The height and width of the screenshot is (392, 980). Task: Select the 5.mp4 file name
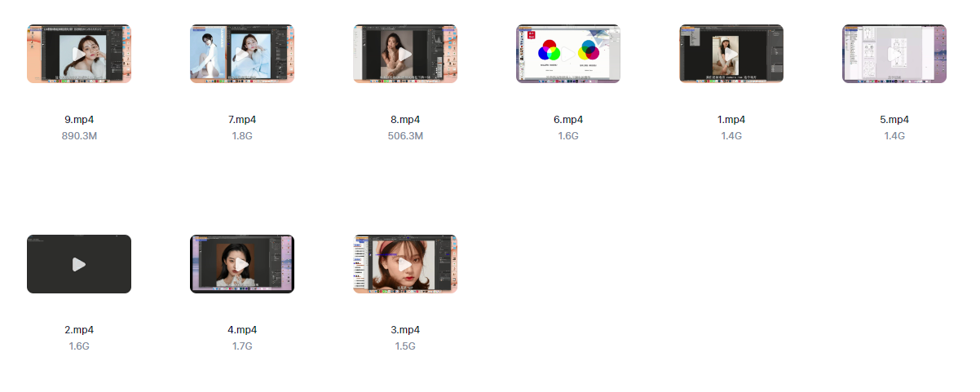[x=894, y=120]
